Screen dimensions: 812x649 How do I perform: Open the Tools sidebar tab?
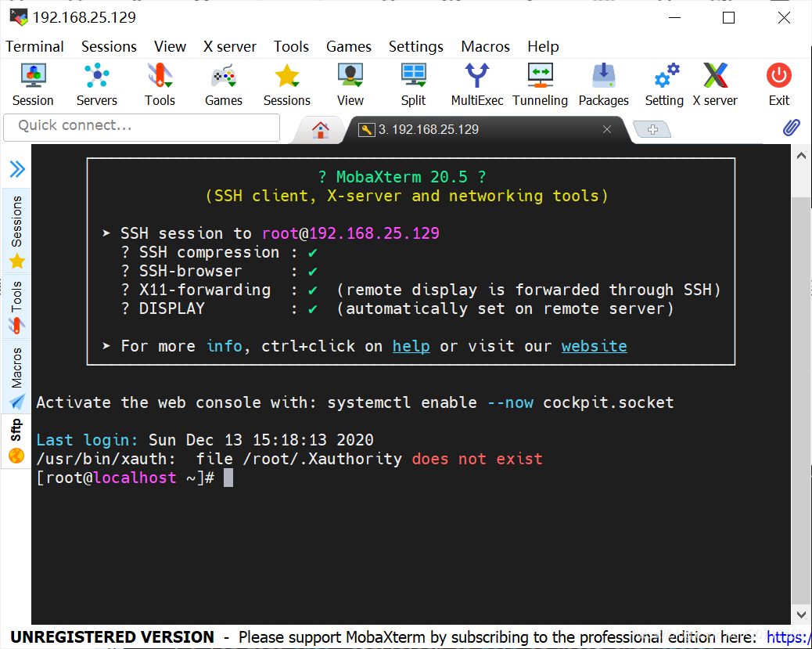tap(16, 306)
